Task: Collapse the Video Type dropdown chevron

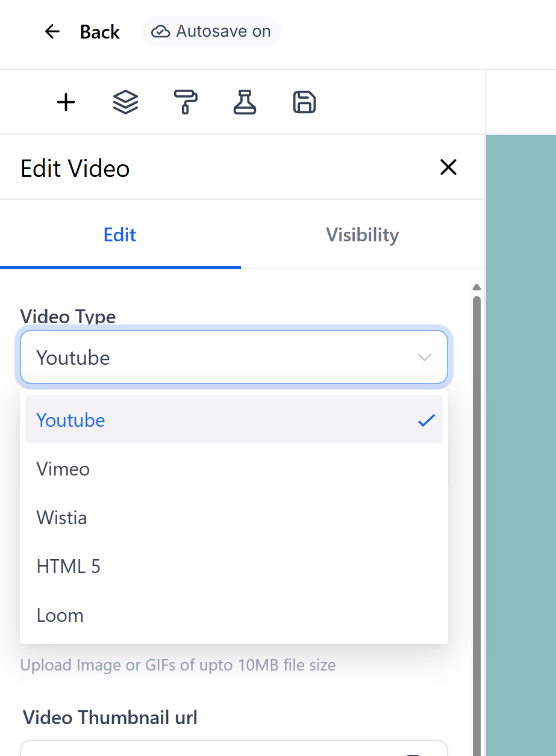Action: pos(425,357)
